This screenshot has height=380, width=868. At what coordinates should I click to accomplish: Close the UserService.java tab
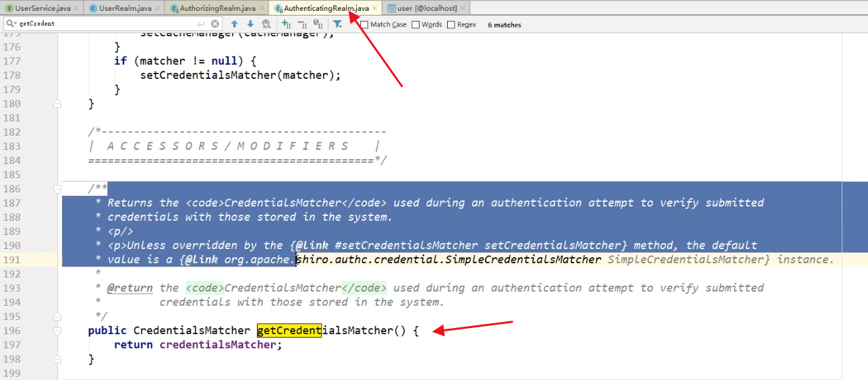76,8
